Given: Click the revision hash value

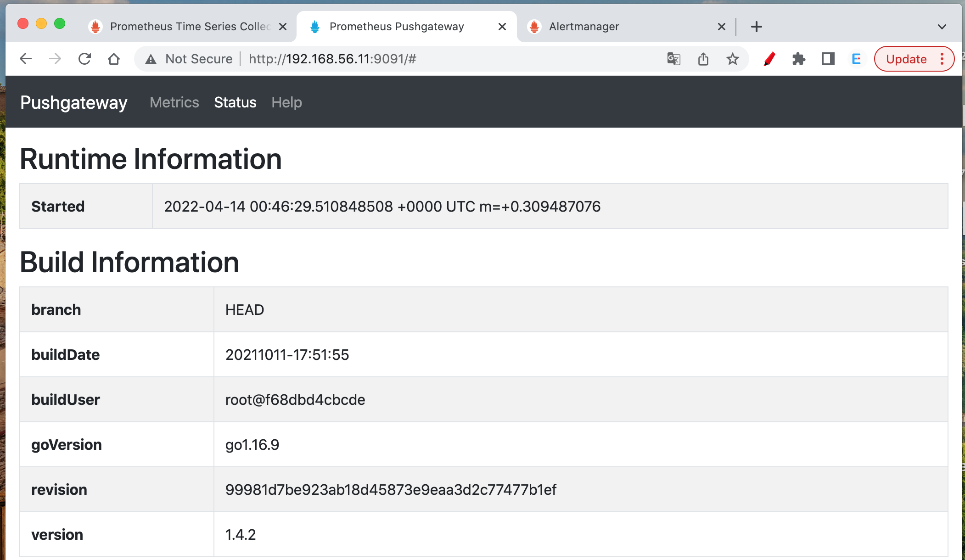Looking at the screenshot, I should [x=391, y=490].
